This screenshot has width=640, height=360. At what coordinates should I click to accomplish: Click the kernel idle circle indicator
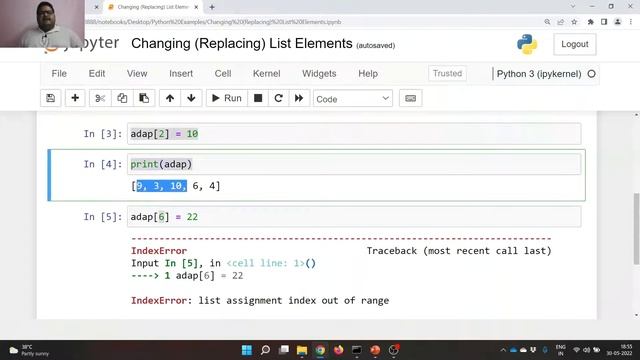(x=591, y=74)
